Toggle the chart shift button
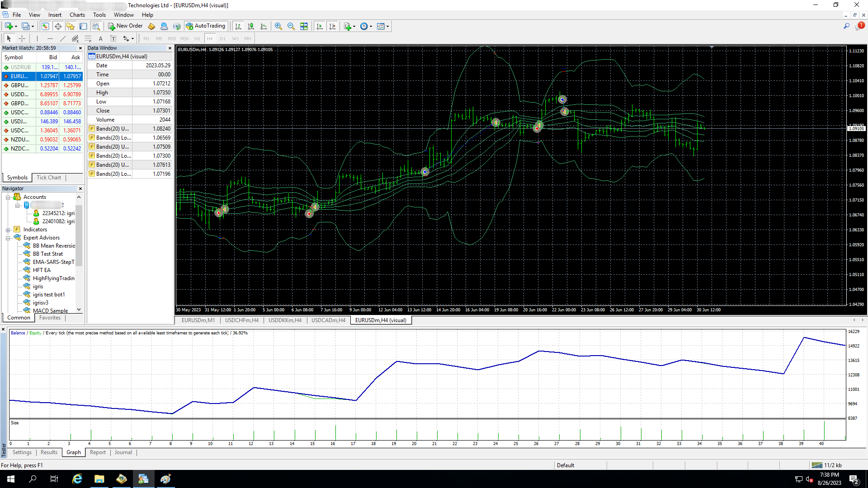 (x=332, y=26)
